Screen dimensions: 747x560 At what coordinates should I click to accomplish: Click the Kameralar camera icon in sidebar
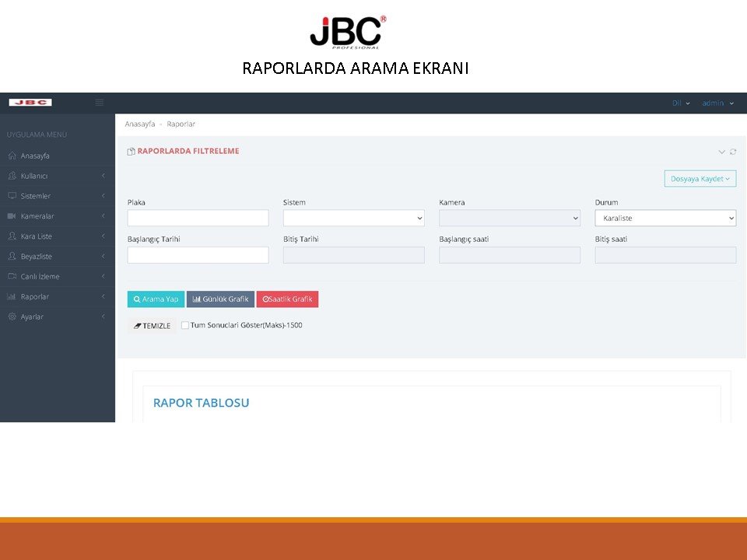(x=12, y=216)
